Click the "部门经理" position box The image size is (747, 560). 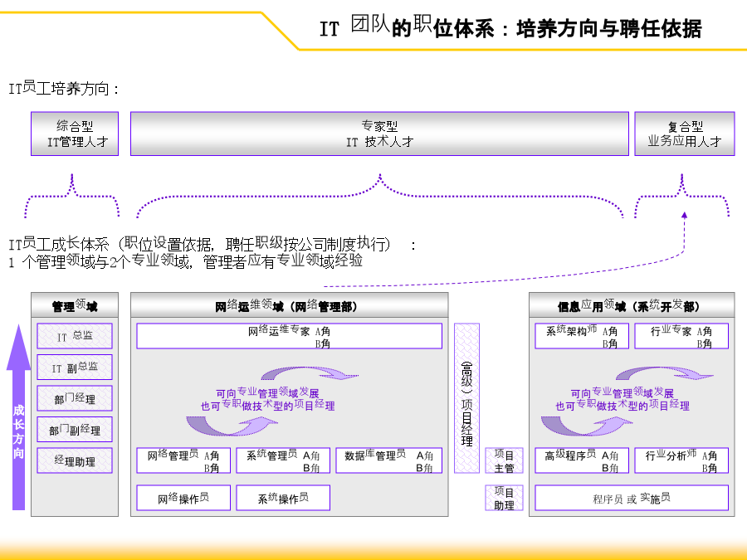coord(75,398)
